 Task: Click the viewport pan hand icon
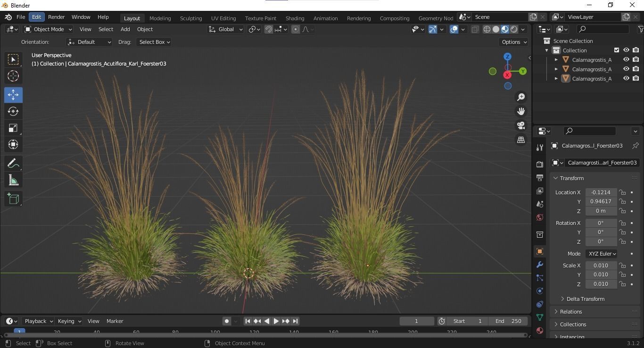pos(521,111)
